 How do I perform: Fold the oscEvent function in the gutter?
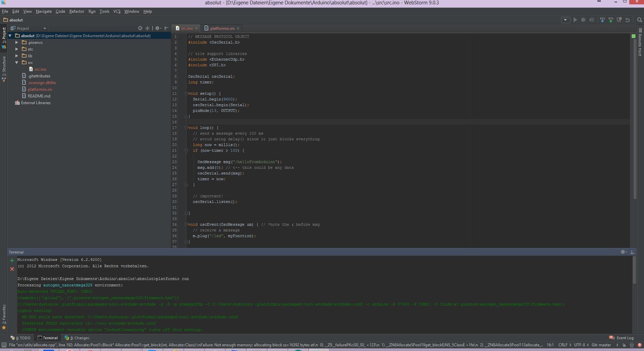point(186,225)
